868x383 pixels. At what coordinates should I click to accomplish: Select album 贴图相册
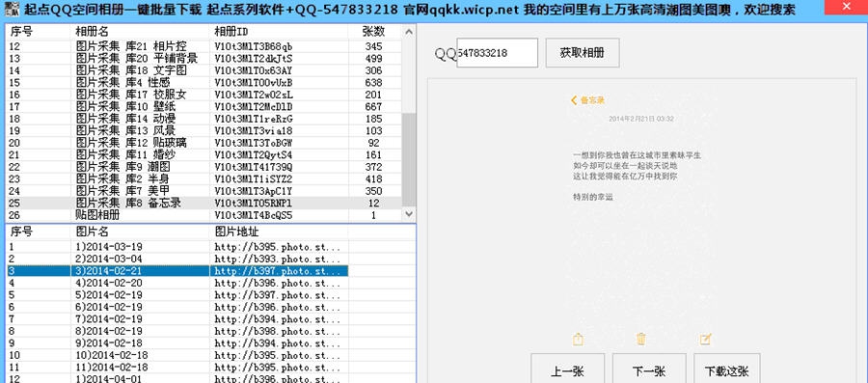pos(97,215)
